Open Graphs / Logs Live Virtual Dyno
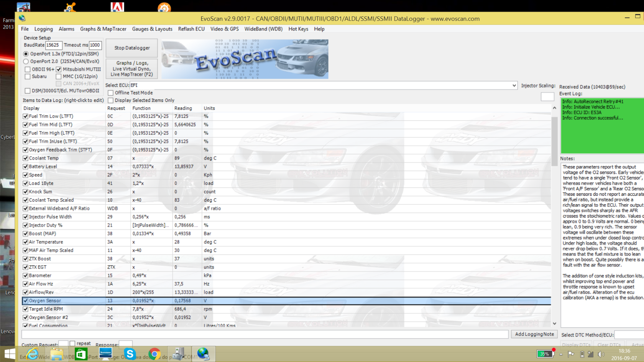 click(132, 69)
